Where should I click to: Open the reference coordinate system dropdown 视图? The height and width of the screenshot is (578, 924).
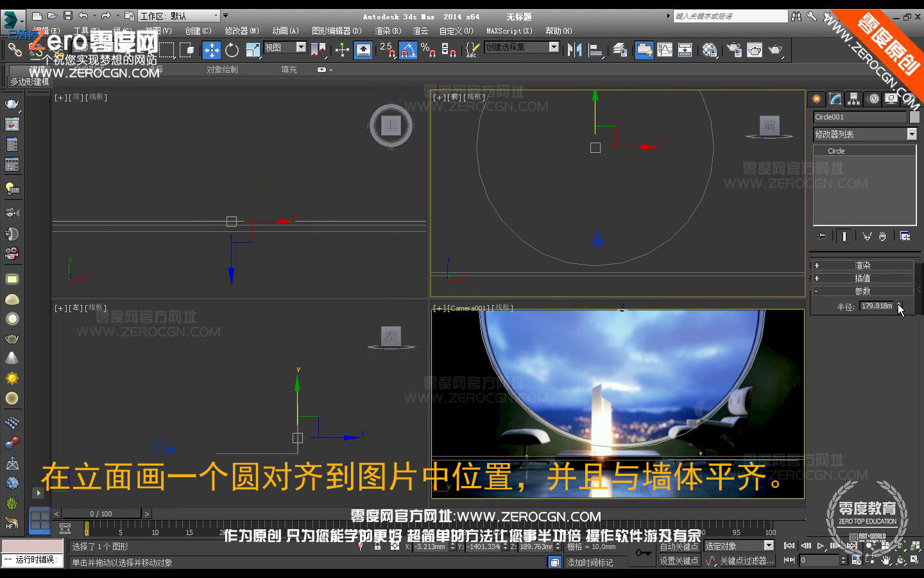pos(285,48)
